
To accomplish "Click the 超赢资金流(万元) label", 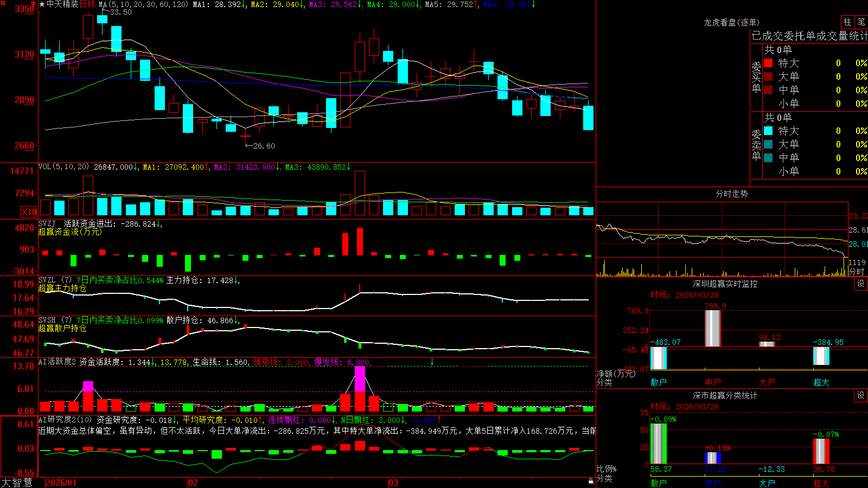I will tap(70, 232).
